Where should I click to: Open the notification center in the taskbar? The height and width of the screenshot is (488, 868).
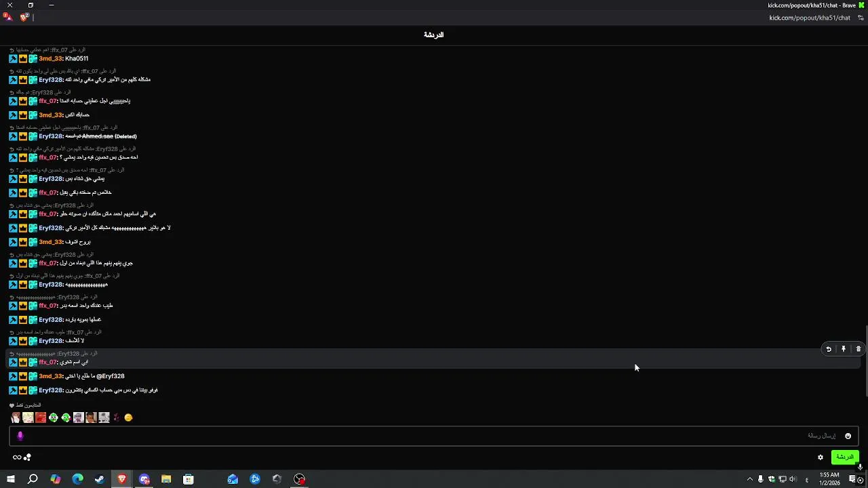852,479
